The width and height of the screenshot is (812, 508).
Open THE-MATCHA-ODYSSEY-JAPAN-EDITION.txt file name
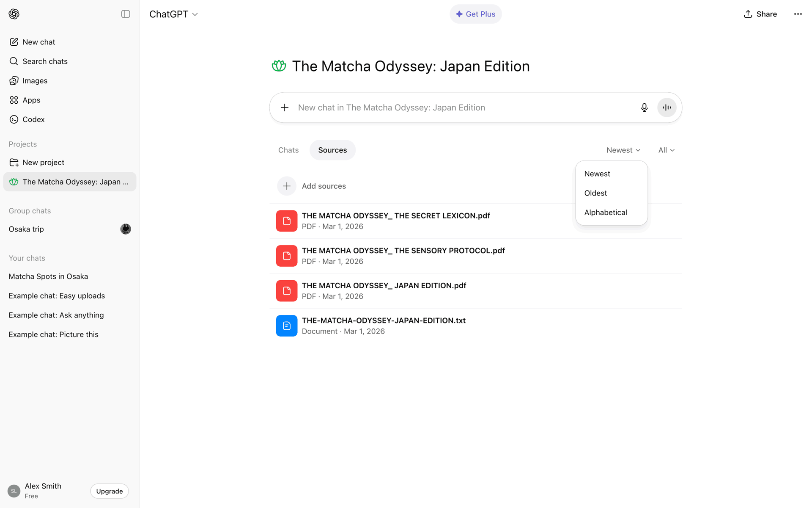click(x=384, y=320)
